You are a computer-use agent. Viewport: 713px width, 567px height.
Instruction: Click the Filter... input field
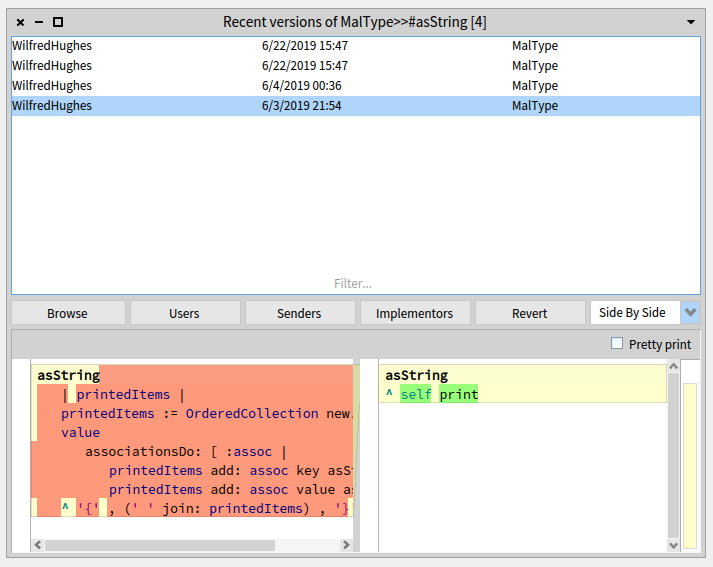[x=352, y=284]
